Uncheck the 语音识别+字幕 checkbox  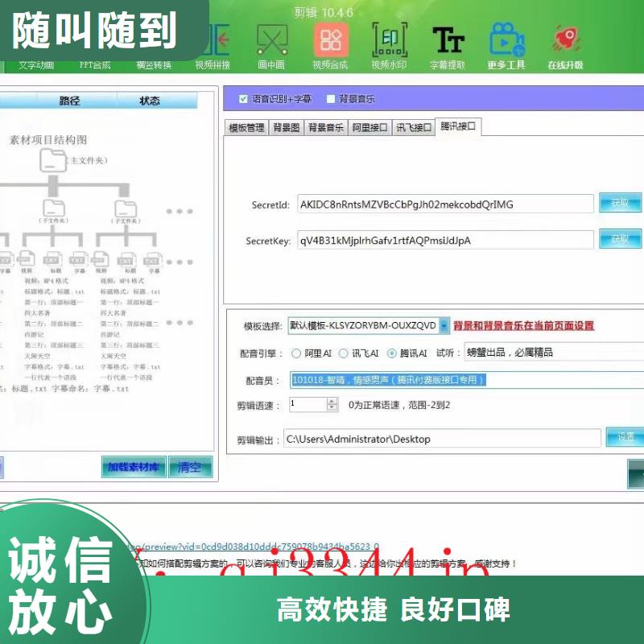click(243, 99)
